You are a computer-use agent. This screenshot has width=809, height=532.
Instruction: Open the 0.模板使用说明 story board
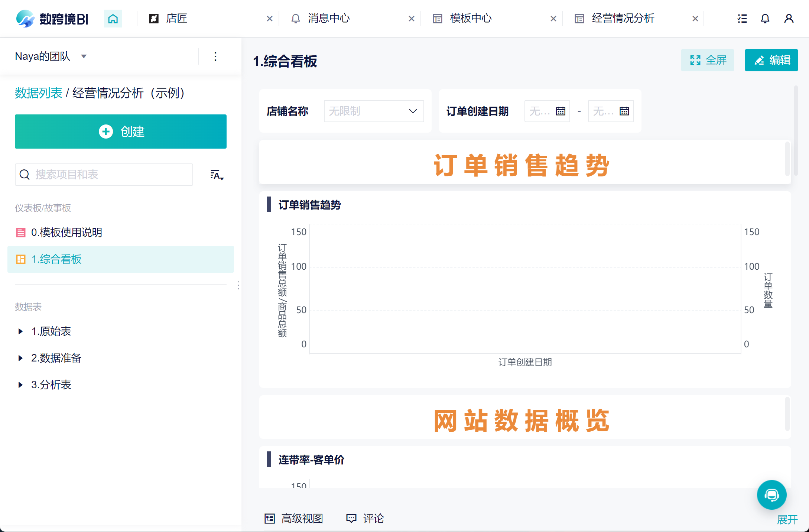pyautogui.click(x=67, y=233)
